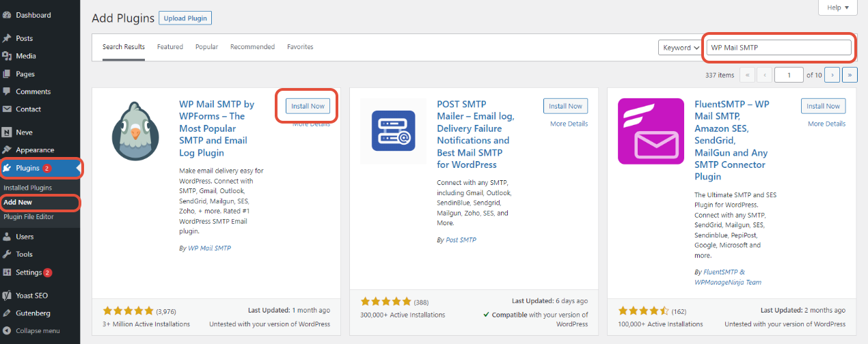Viewport: 868px width, 344px height.
Task: Install POST SMTP Mailer plugin
Action: (x=566, y=106)
